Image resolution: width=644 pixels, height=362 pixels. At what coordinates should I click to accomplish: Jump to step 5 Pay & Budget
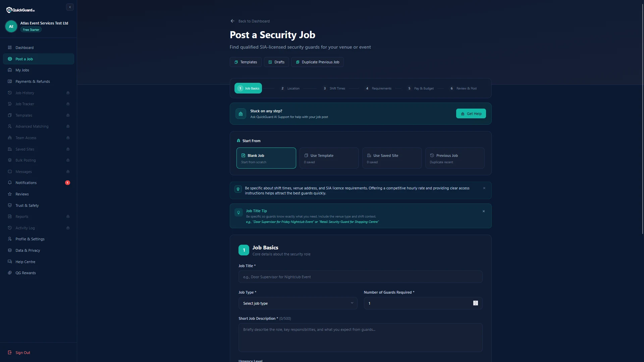421,88
